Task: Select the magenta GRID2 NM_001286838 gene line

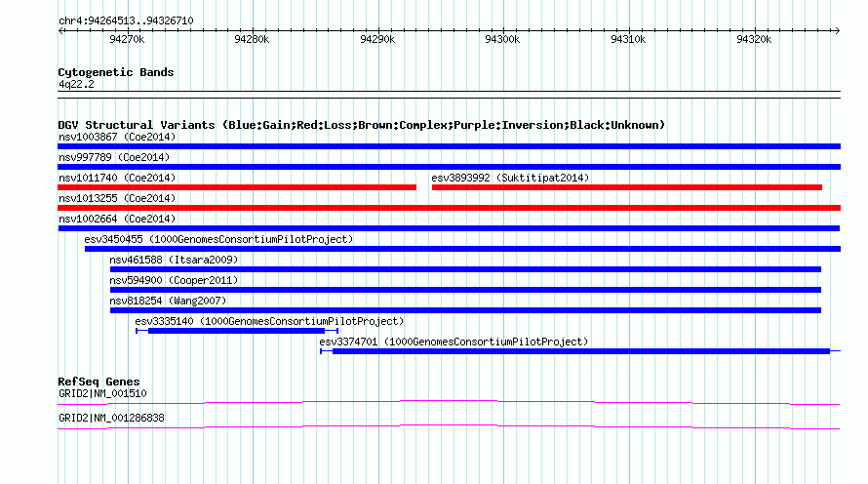Action: pos(449,427)
